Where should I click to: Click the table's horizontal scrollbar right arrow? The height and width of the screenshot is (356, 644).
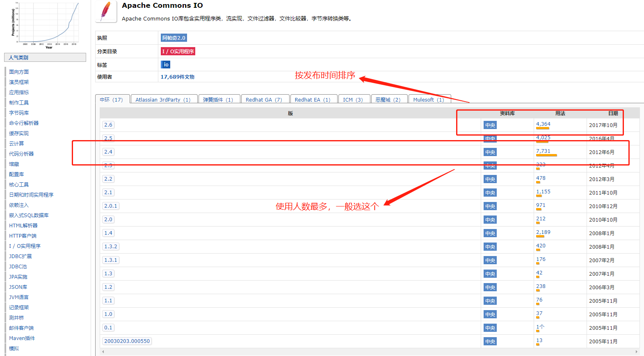pos(637,351)
